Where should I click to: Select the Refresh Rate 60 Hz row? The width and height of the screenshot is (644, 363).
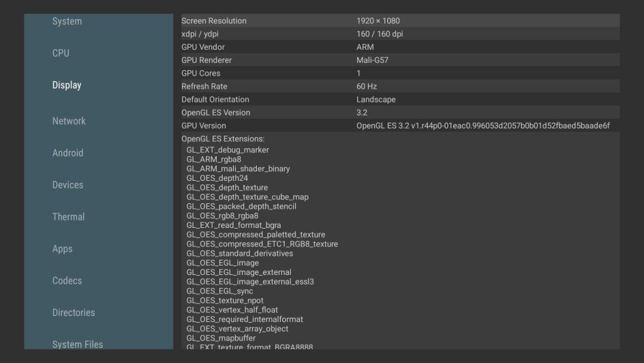(401, 87)
